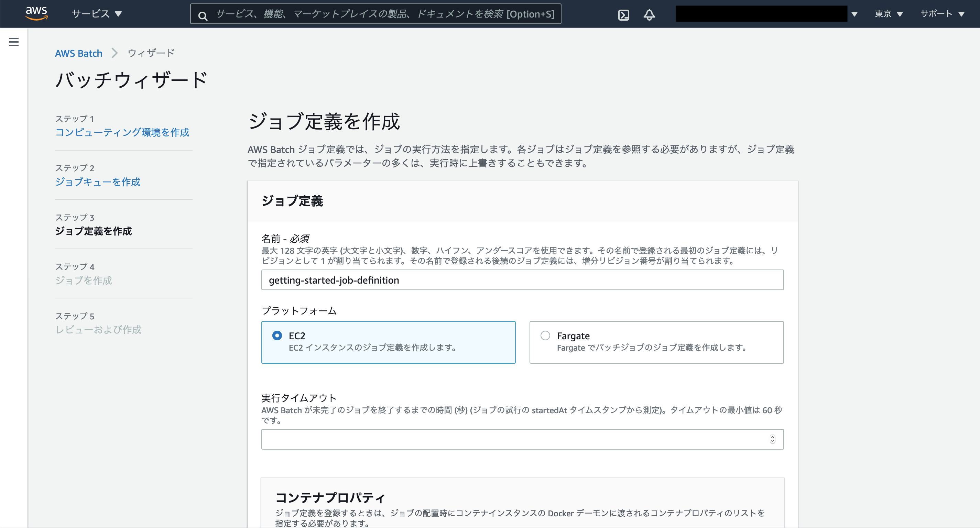This screenshot has height=528, width=980.
Task: Select the EC2 platform radio button
Action: (x=277, y=335)
